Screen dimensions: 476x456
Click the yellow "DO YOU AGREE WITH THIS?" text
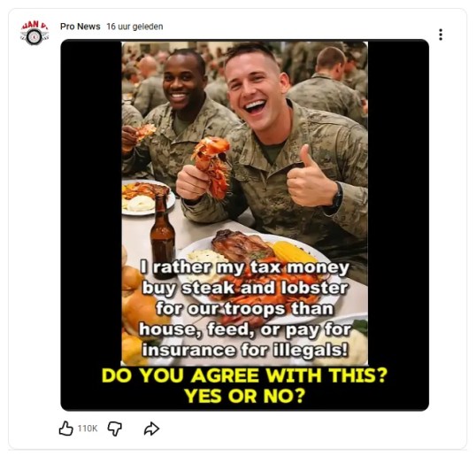pos(245,375)
